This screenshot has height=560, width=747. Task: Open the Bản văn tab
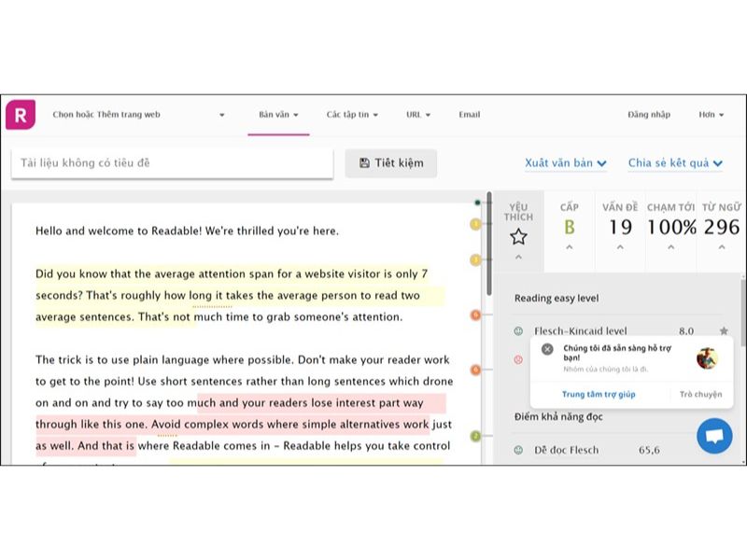point(278,114)
